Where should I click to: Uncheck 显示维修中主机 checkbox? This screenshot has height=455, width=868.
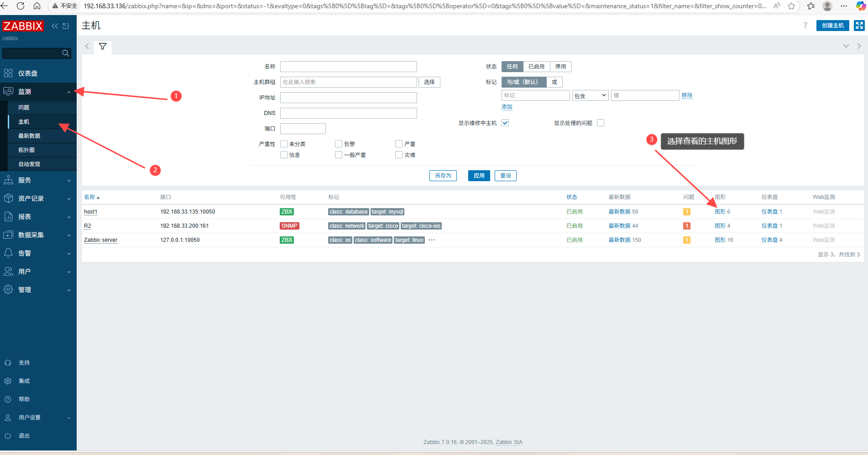click(505, 123)
